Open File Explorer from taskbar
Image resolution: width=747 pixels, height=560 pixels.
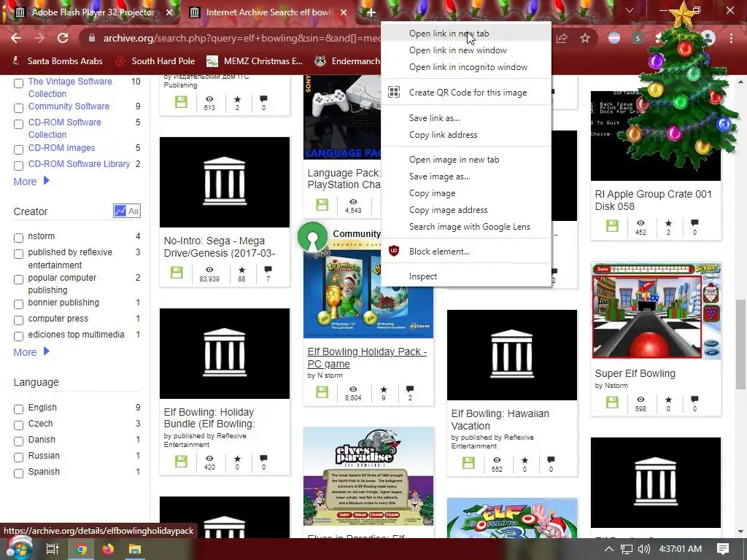coord(135,549)
